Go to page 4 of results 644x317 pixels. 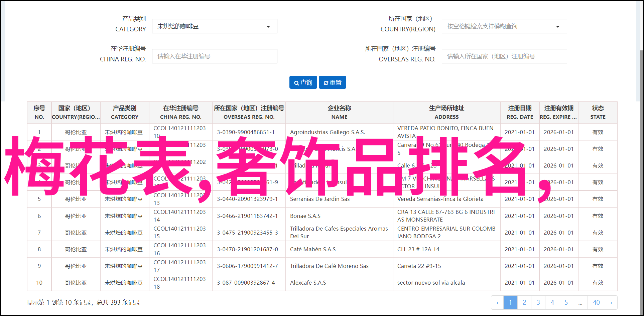point(552,303)
